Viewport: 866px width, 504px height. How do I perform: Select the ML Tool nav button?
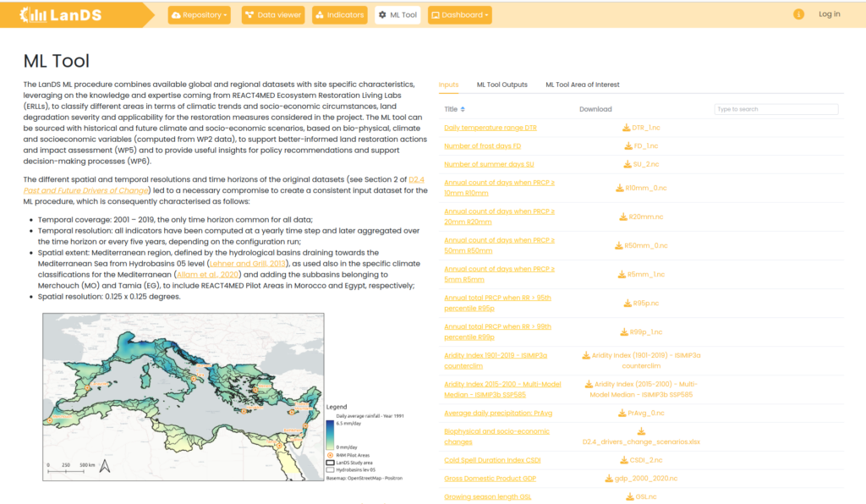pyautogui.click(x=397, y=15)
